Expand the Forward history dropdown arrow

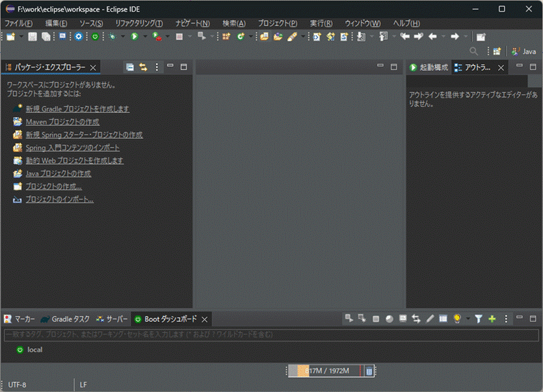tap(466, 36)
